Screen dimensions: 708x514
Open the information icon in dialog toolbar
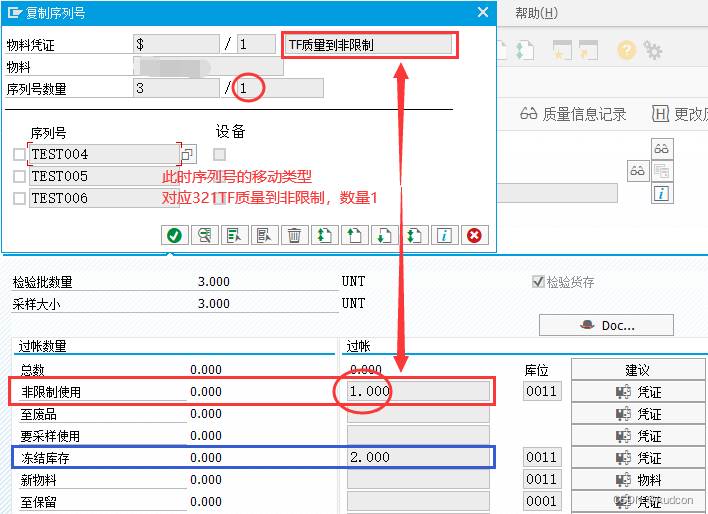tap(444, 235)
